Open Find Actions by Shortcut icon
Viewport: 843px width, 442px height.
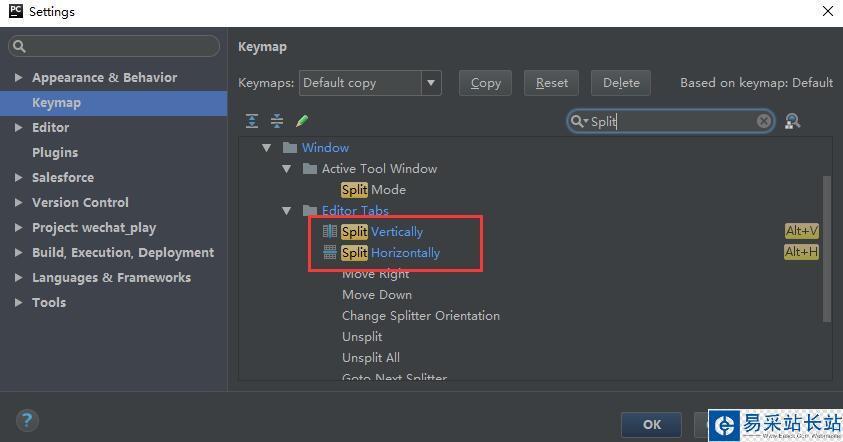pos(792,121)
